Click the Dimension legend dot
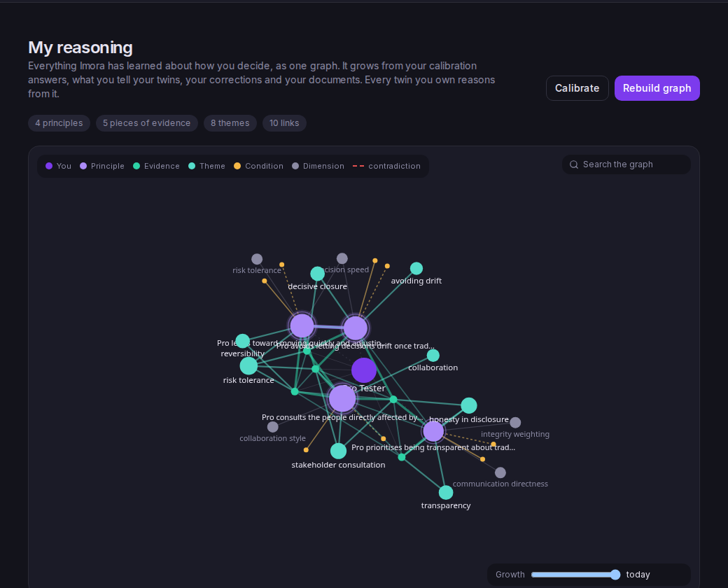 coord(295,166)
